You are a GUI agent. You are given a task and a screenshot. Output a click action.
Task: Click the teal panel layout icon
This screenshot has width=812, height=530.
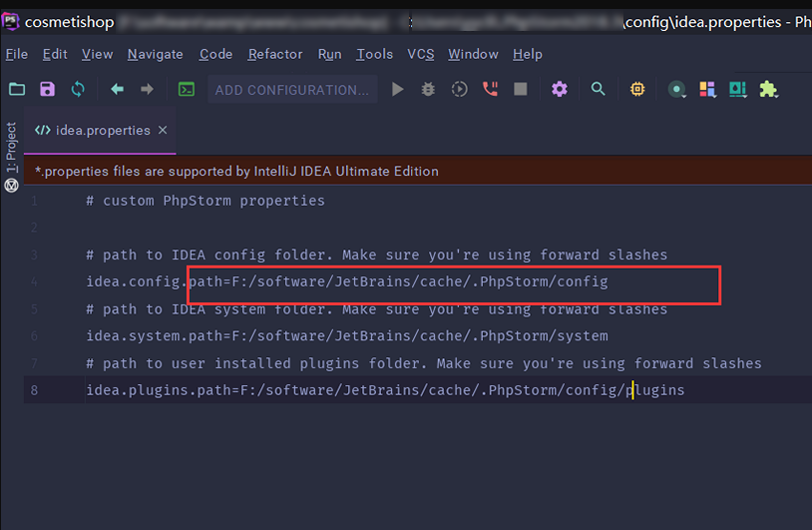point(738,90)
